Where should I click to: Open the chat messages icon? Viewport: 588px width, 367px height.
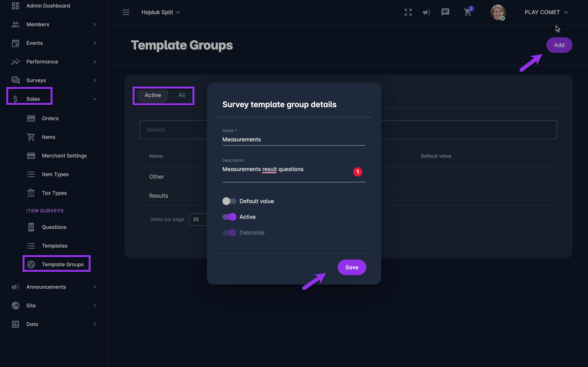445,12
